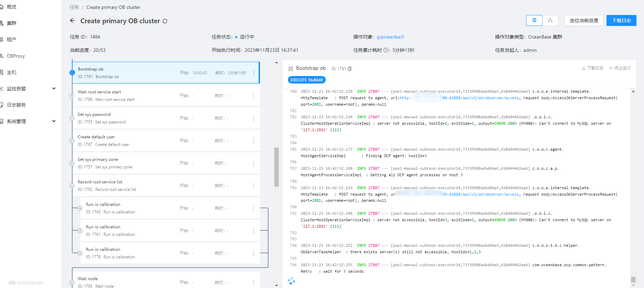This screenshot has width=644, height=288.
Task: Select Run io calibration ID 1761 row
Action: [170, 231]
